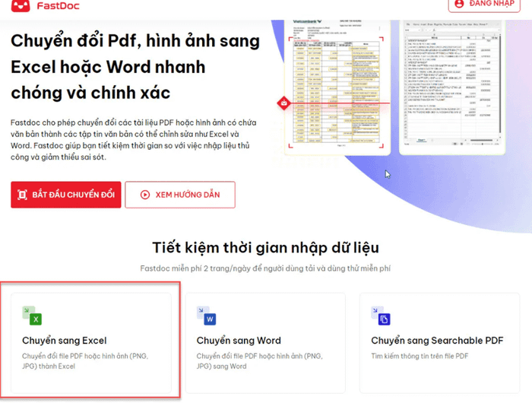Viewport: 532px width, 403px height.
Task: Open the Chuyển sang Excel card title
Action: pos(65,341)
